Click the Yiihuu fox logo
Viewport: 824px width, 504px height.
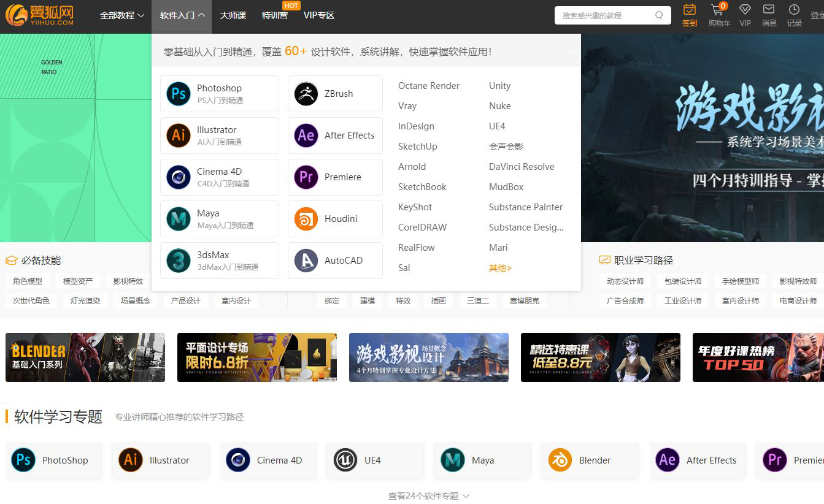40,15
